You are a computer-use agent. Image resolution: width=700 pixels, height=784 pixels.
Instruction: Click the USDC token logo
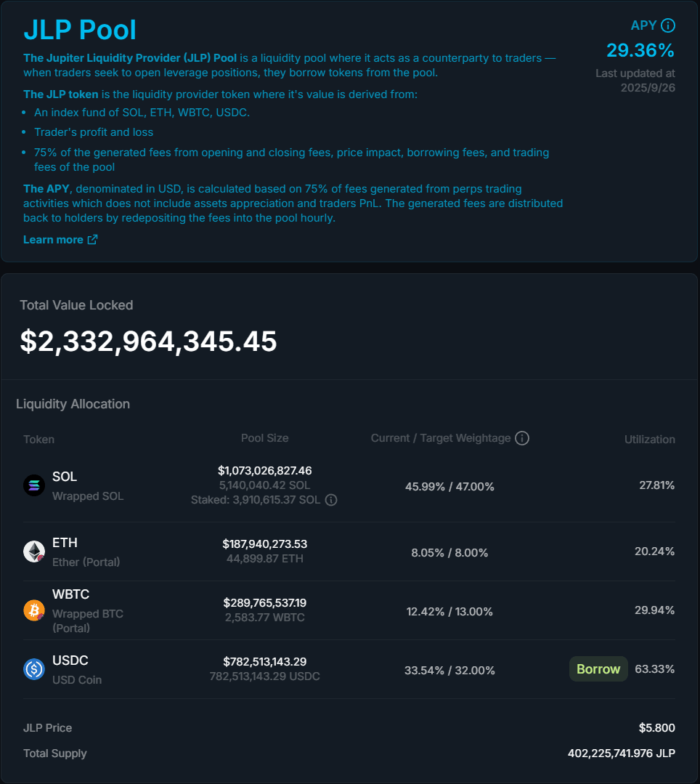tap(34, 669)
